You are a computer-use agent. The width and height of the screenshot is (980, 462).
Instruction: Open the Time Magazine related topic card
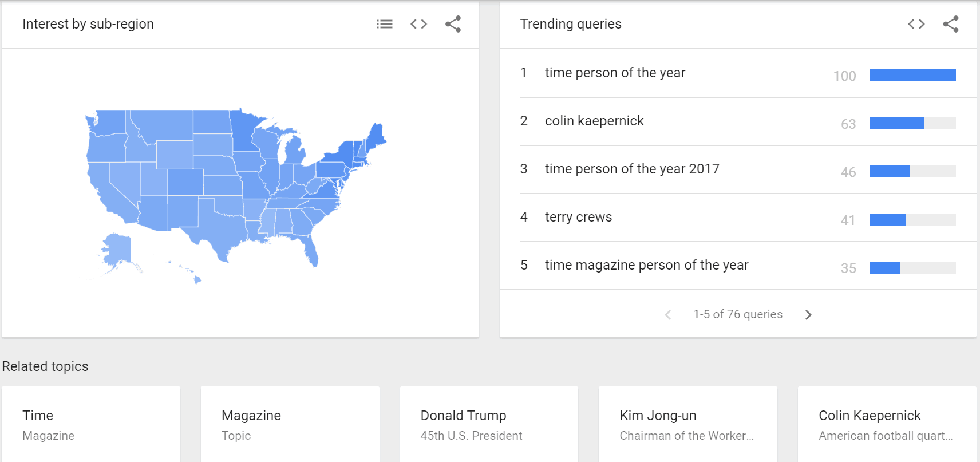[91, 424]
